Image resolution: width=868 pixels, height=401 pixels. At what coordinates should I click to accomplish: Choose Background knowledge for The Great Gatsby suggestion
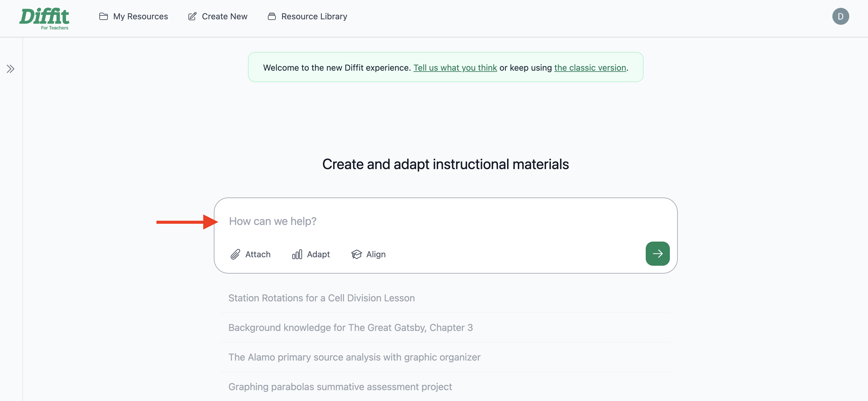coord(445,328)
